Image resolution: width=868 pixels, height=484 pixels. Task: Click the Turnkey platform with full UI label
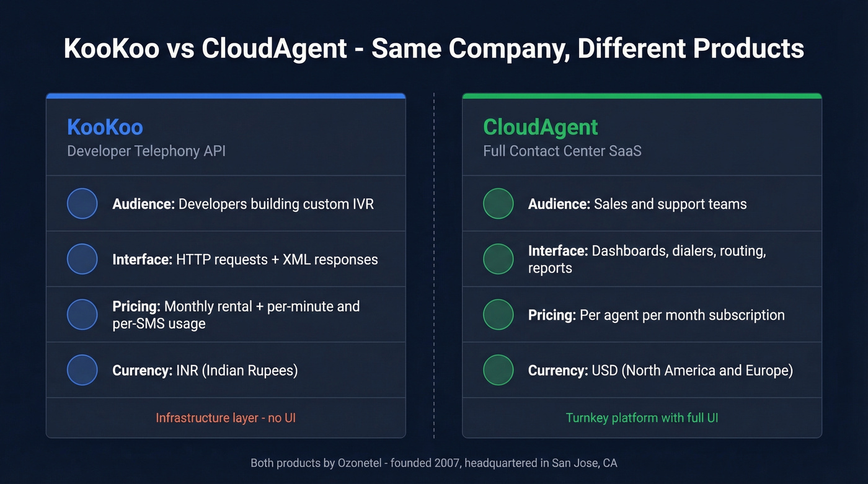(x=642, y=418)
